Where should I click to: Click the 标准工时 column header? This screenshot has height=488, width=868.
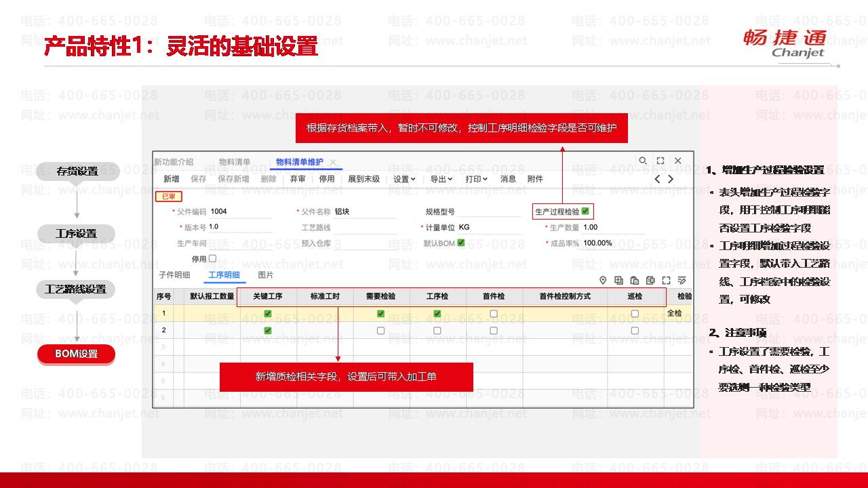[x=325, y=296]
